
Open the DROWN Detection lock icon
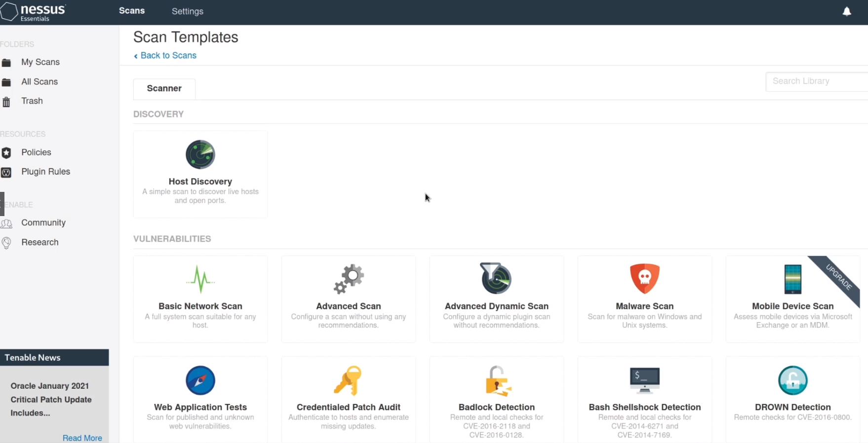(x=792, y=380)
